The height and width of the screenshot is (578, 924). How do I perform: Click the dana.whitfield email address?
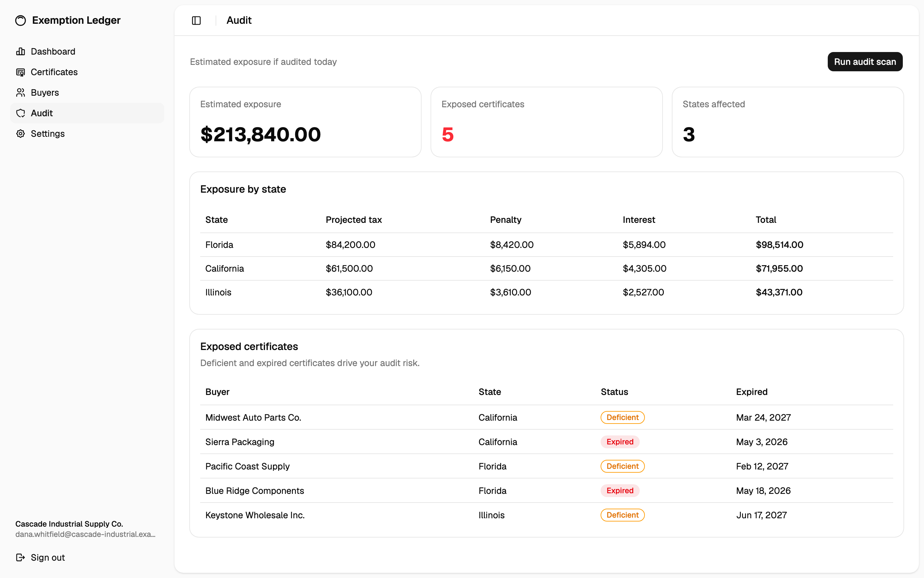[86, 534]
